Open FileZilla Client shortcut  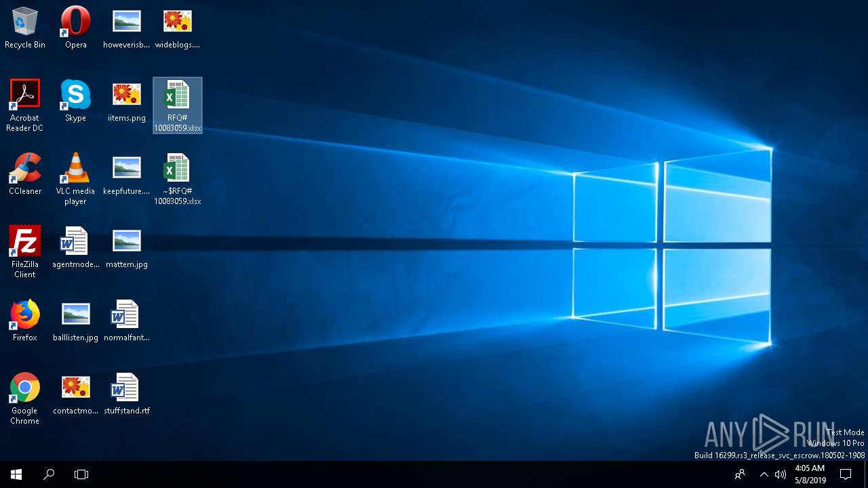tap(25, 251)
